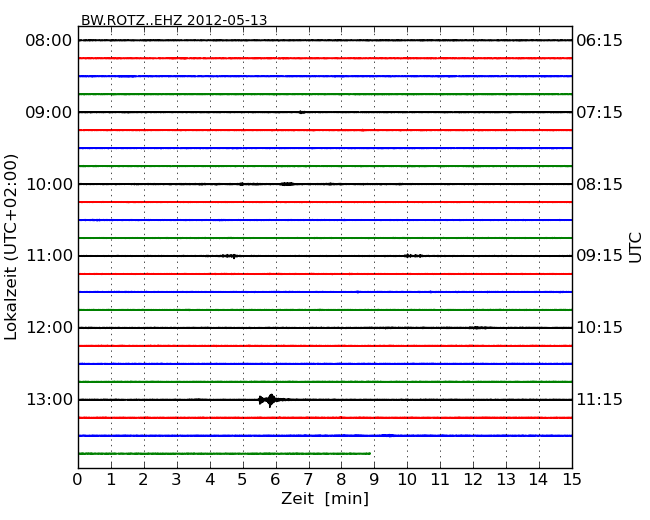Select the faint signal near minute 12 on 12:00 trace

477,328
